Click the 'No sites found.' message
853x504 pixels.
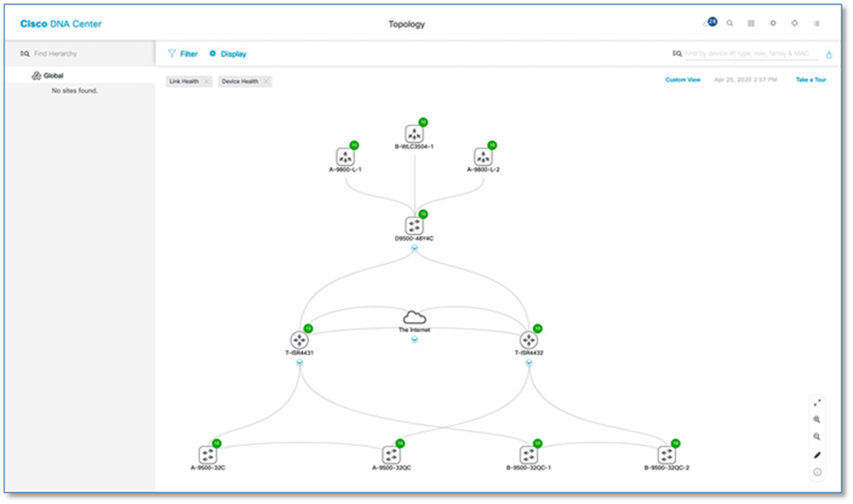click(74, 90)
